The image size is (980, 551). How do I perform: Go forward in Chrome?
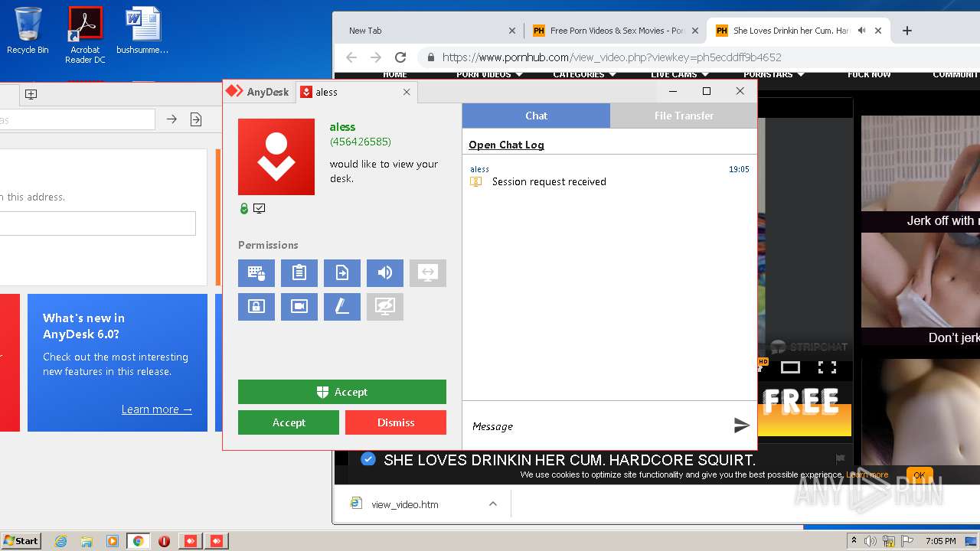tap(375, 57)
